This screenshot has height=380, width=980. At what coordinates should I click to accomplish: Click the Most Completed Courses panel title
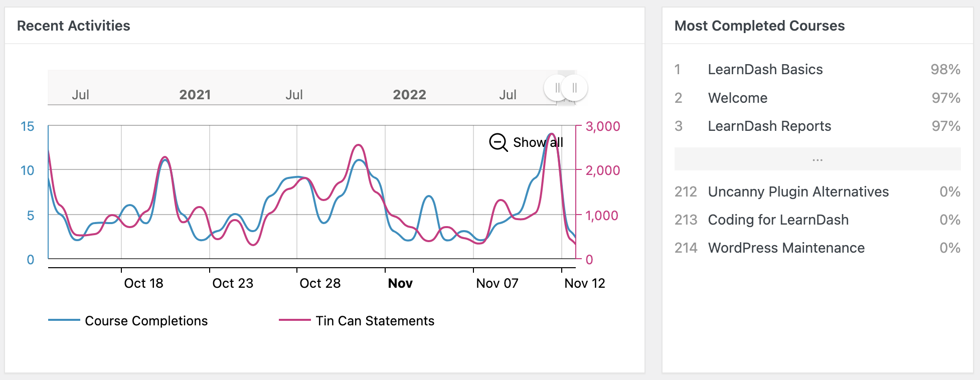[x=760, y=26]
